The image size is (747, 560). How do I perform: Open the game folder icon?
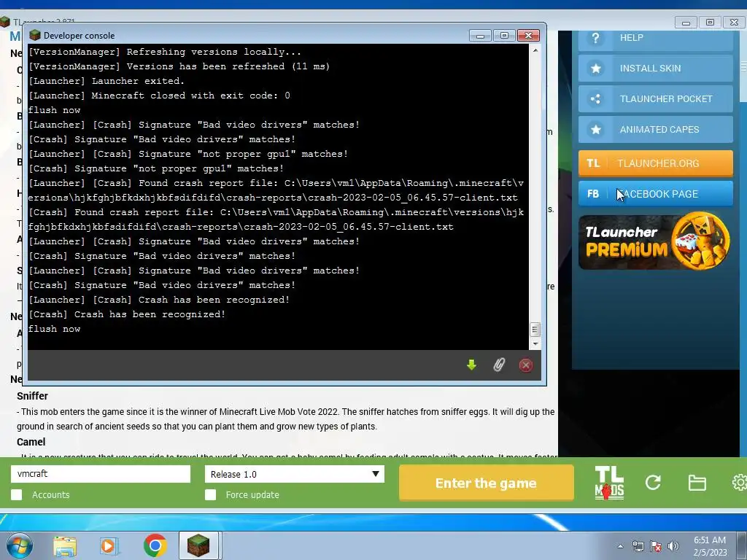tap(697, 483)
